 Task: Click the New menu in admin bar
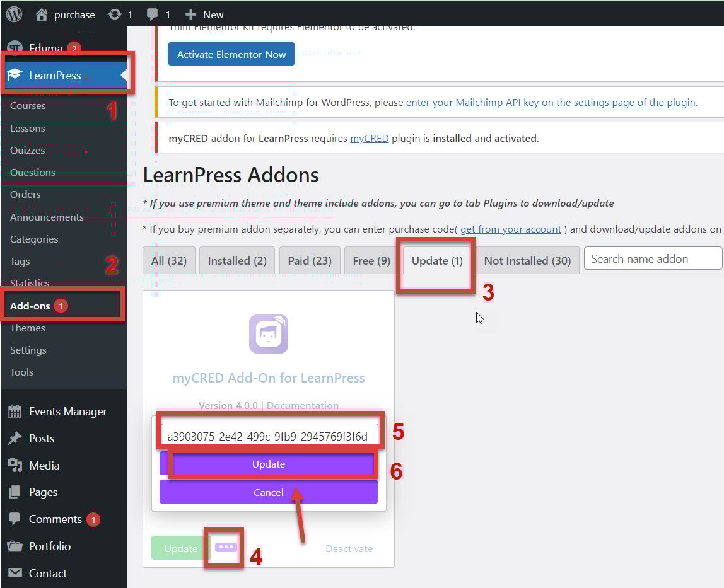213,14
